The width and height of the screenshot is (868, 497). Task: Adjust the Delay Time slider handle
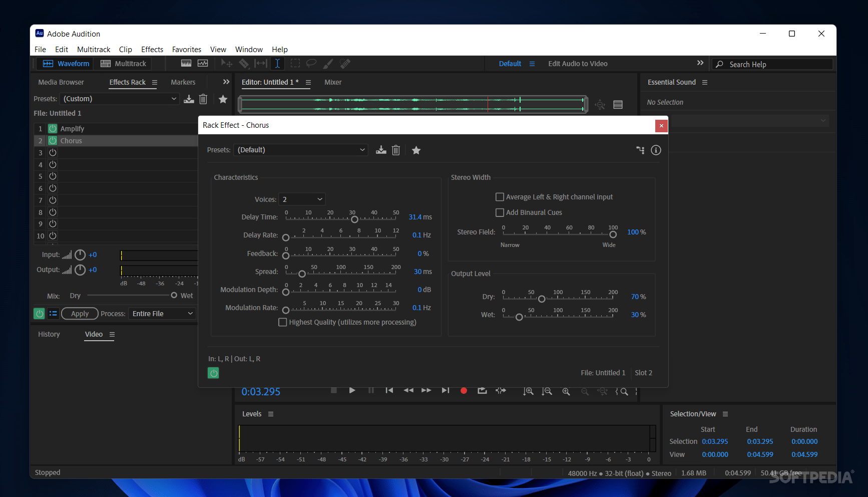(x=354, y=219)
